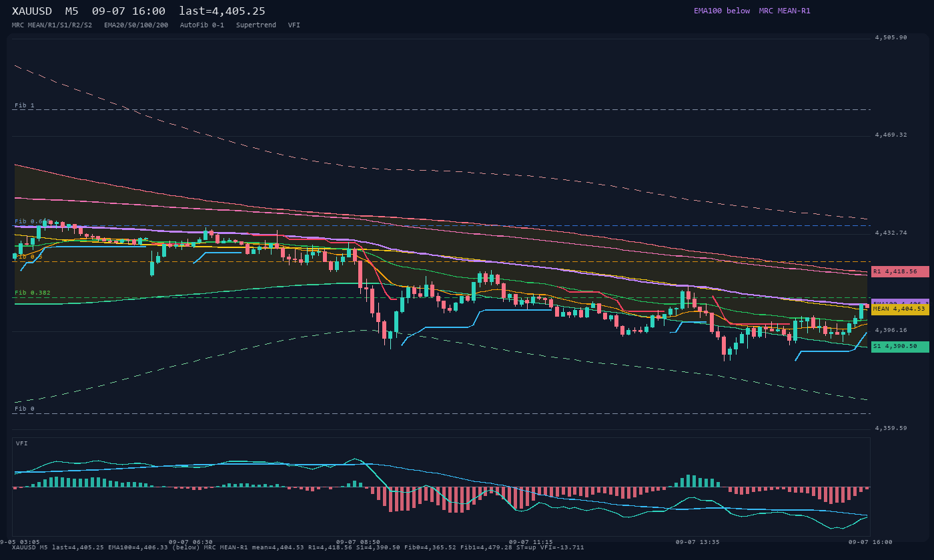Click the R1 4,418.56 price tag

coord(900,271)
